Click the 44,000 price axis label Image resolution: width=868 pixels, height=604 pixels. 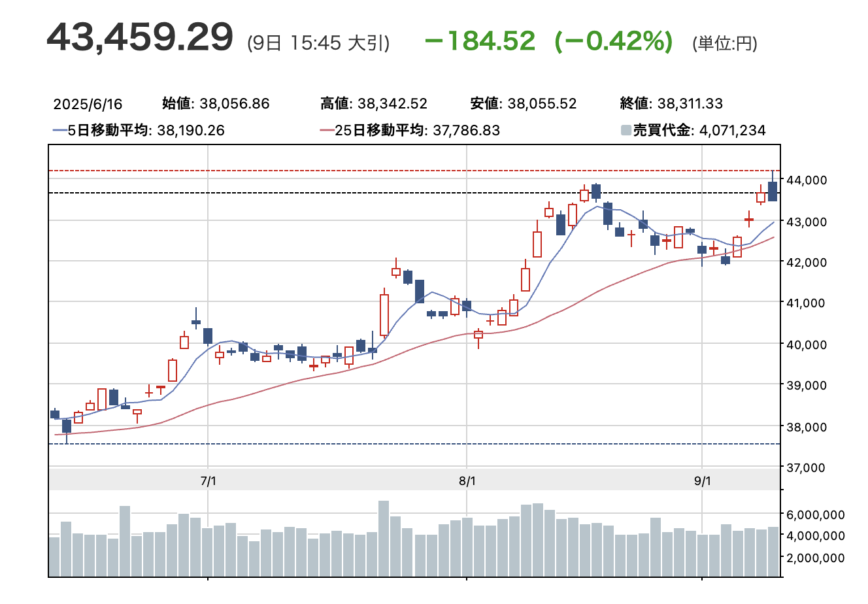[808, 180]
